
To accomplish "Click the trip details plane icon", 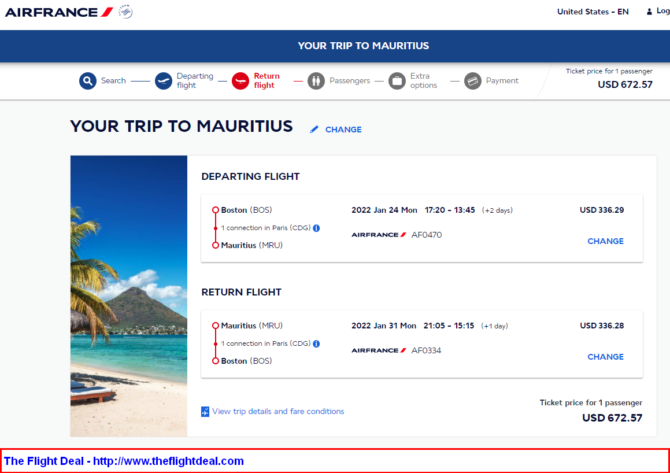I will pos(205,411).
